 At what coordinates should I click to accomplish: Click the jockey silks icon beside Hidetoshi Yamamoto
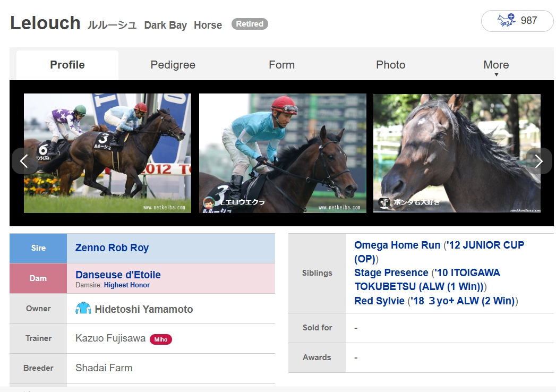pyautogui.click(x=83, y=308)
